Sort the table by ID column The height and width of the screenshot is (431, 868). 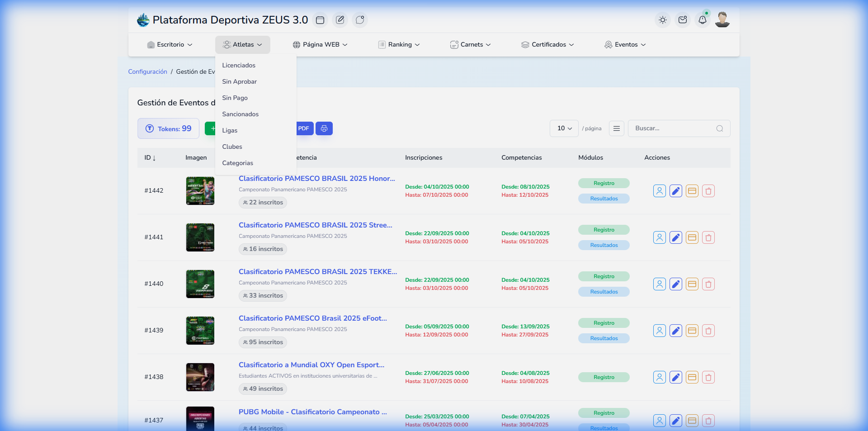pyautogui.click(x=150, y=158)
